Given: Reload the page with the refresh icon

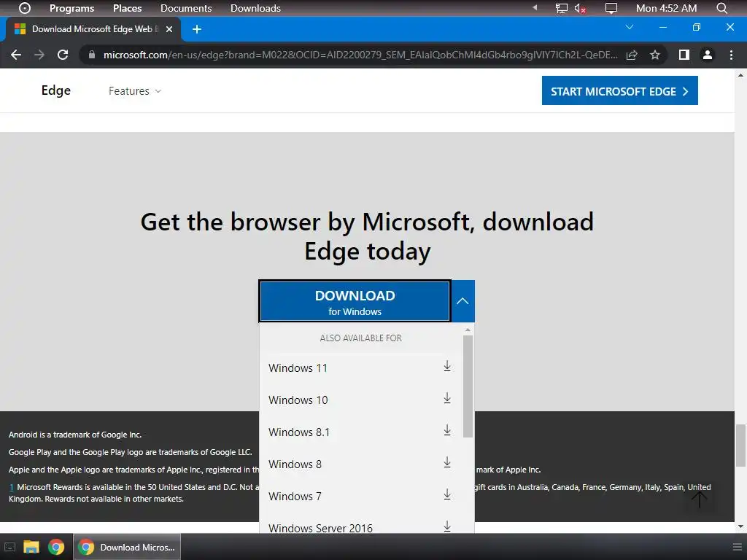Looking at the screenshot, I should coord(63,55).
